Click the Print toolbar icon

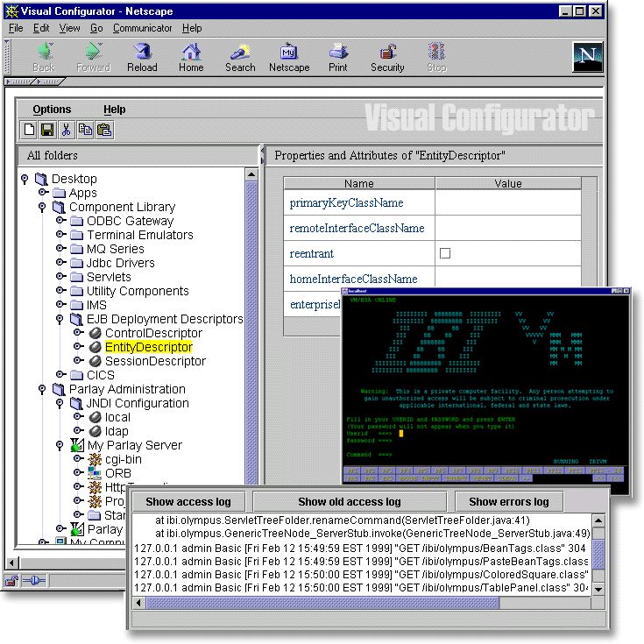pos(337,53)
